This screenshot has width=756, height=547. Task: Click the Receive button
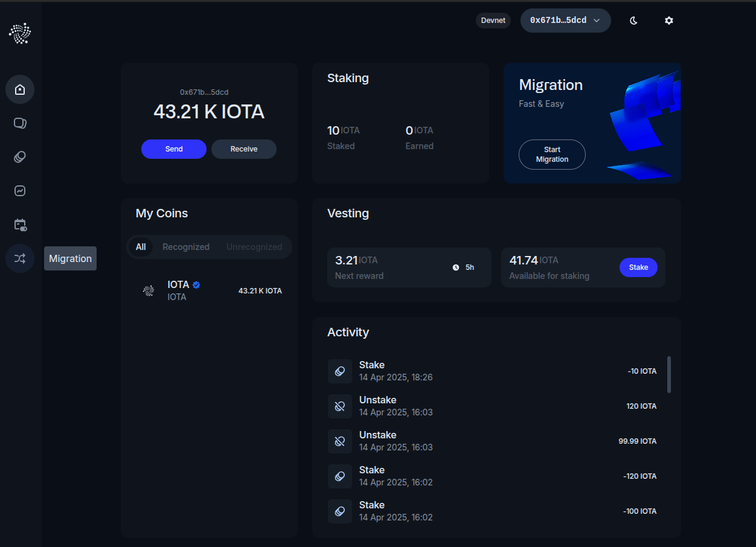(x=244, y=149)
